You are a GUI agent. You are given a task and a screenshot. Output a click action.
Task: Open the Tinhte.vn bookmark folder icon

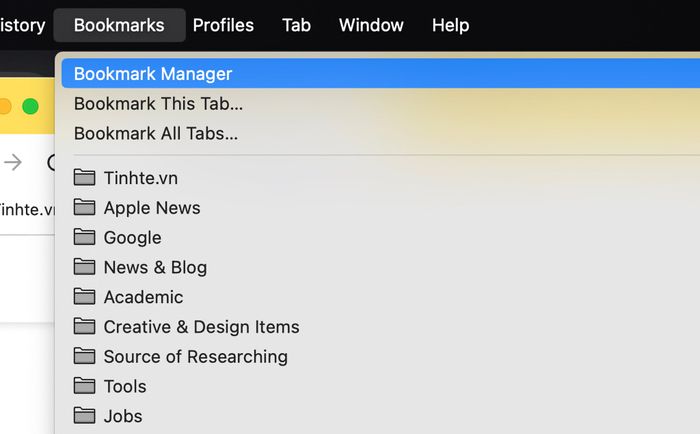coord(84,178)
